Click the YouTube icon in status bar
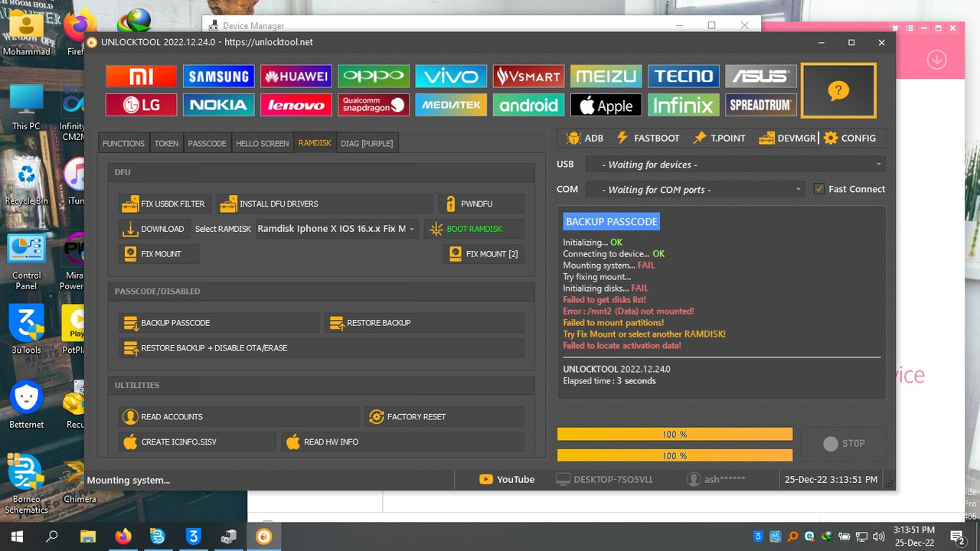Image resolution: width=980 pixels, height=551 pixels. point(487,479)
